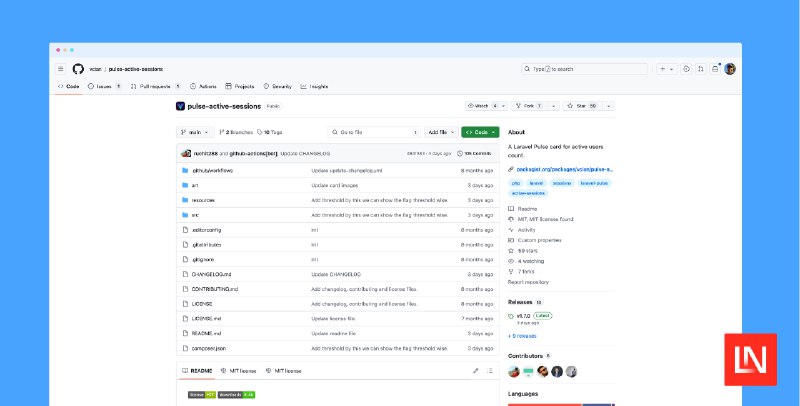View the 2 Branches link

tap(236, 132)
